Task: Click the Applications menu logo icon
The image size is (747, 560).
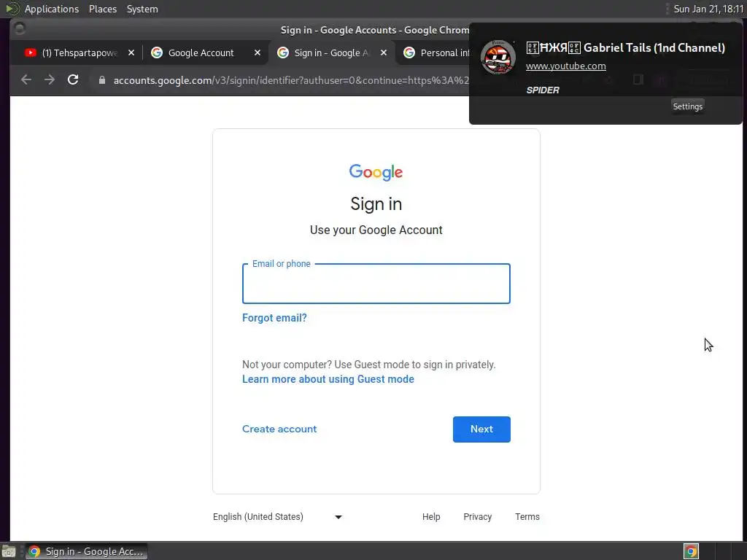Action: coord(12,9)
